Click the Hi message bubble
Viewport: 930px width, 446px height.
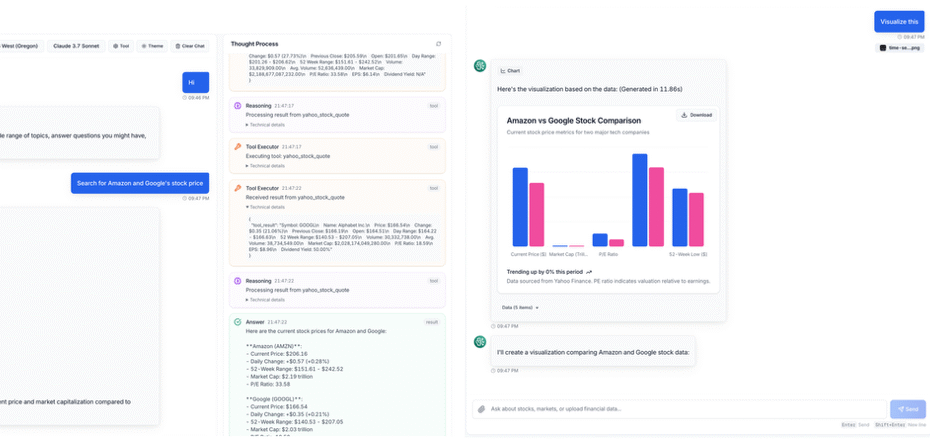[x=196, y=82]
